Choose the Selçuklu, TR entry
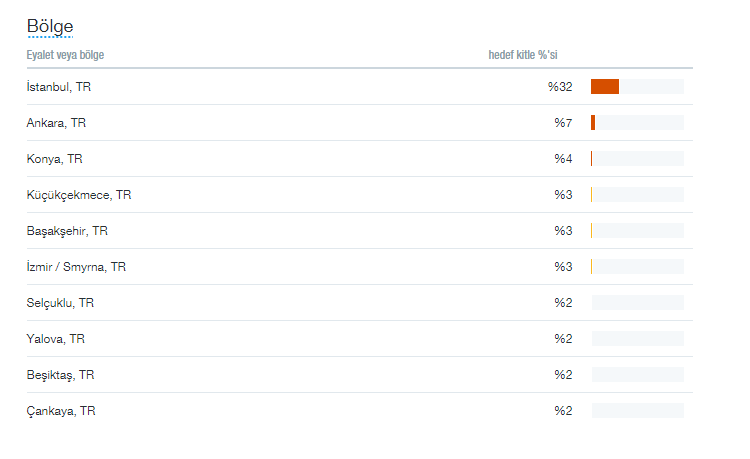 [x=60, y=303]
